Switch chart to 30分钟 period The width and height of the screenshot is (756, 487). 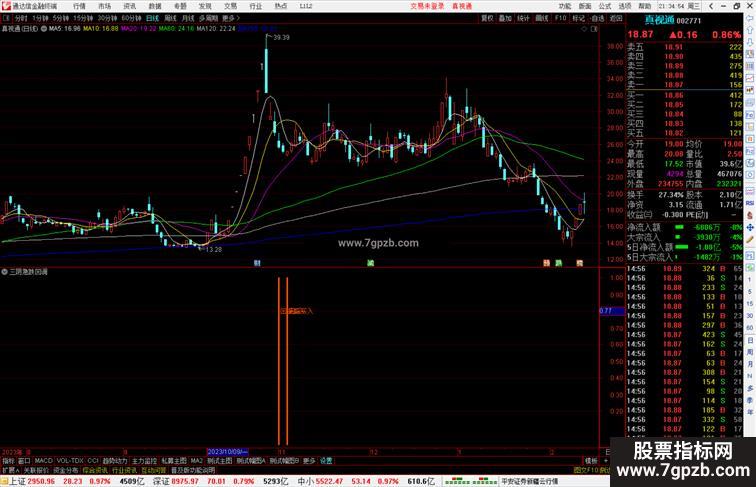click(107, 18)
